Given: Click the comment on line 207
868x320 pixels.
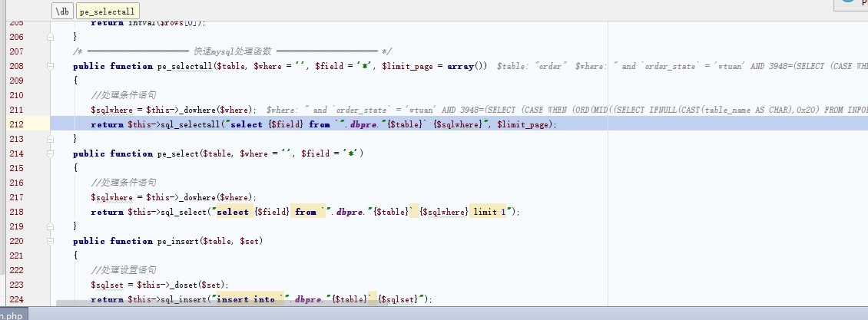Looking at the screenshot, I should (233, 51).
